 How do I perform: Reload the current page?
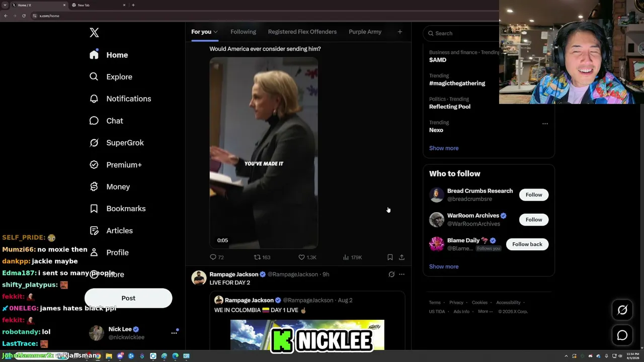click(24, 16)
